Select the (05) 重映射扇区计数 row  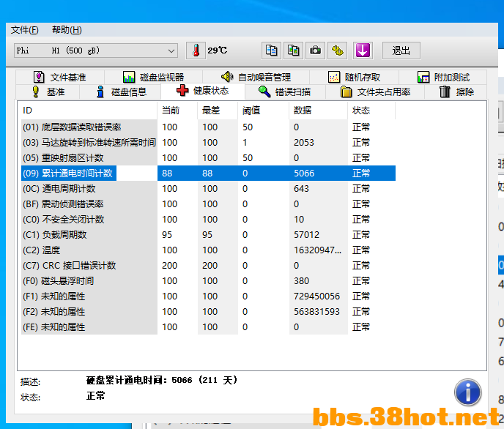tap(208, 158)
